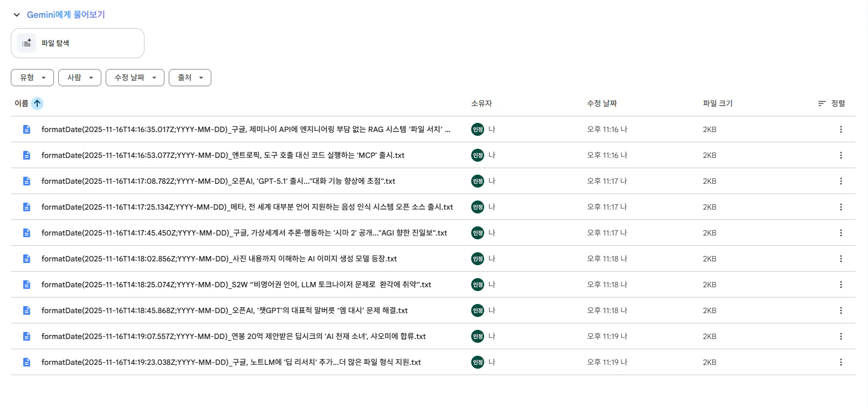The height and width of the screenshot is (408, 868).
Task: Open more actions for the 오픈AI 'GPT-5.1' file
Action: (x=841, y=181)
